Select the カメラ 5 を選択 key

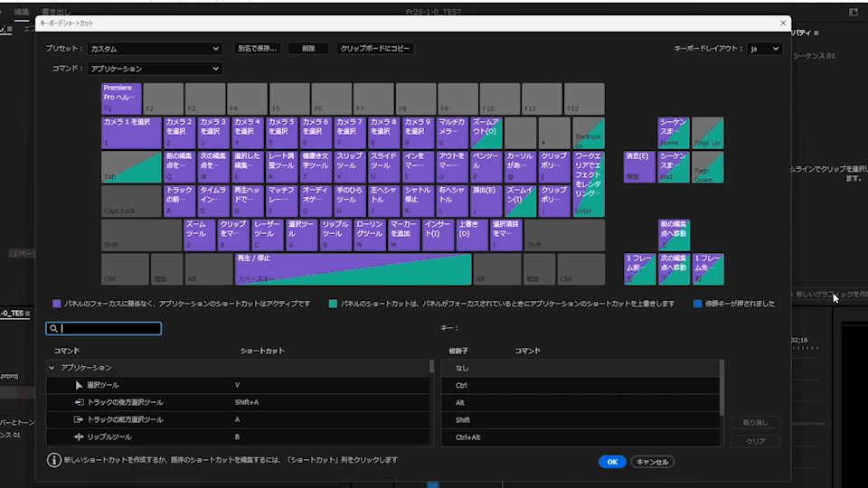point(281,133)
